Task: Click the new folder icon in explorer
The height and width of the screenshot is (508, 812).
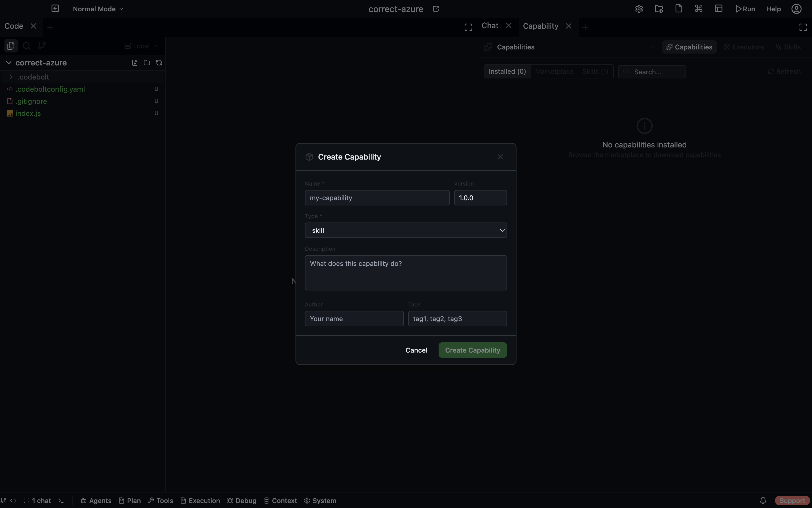Action: (147, 63)
